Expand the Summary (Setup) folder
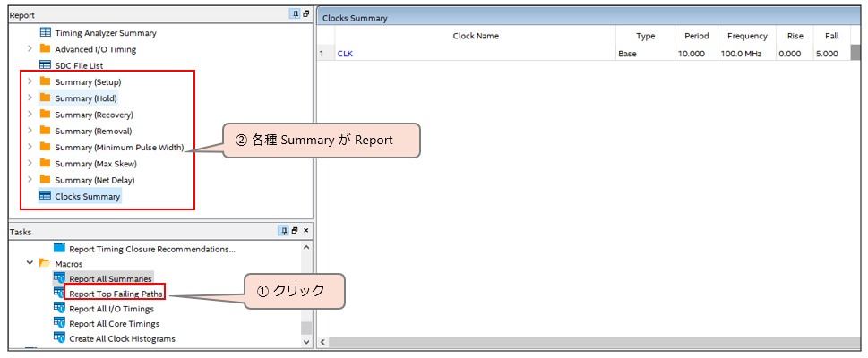 [30, 82]
